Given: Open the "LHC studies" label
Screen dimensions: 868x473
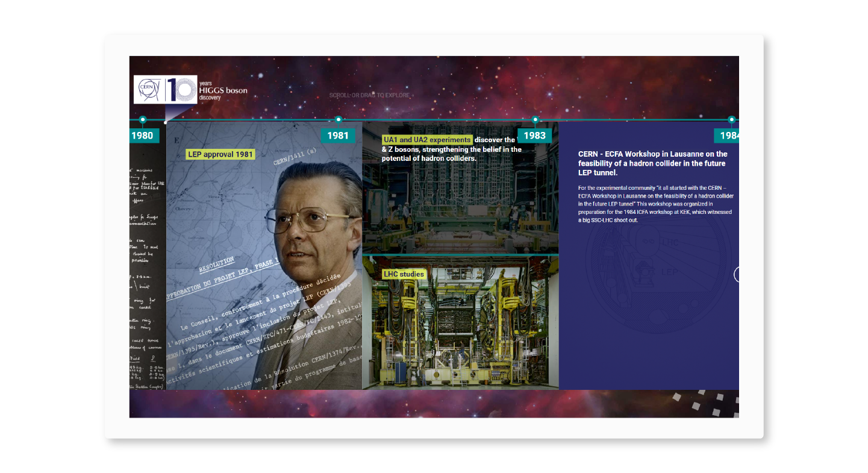Looking at the screenshot, I should coord(404,274).
